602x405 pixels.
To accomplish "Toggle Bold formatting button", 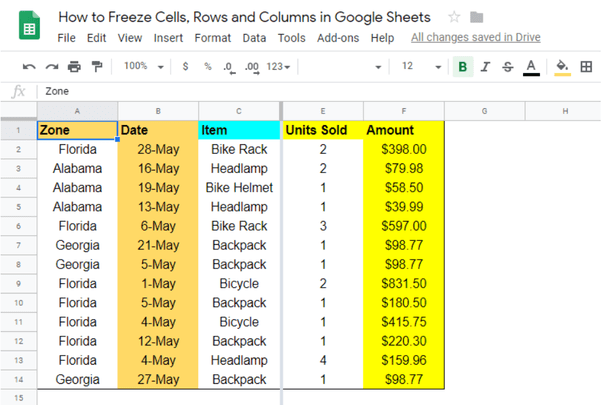I will click(x=463, y=67).
